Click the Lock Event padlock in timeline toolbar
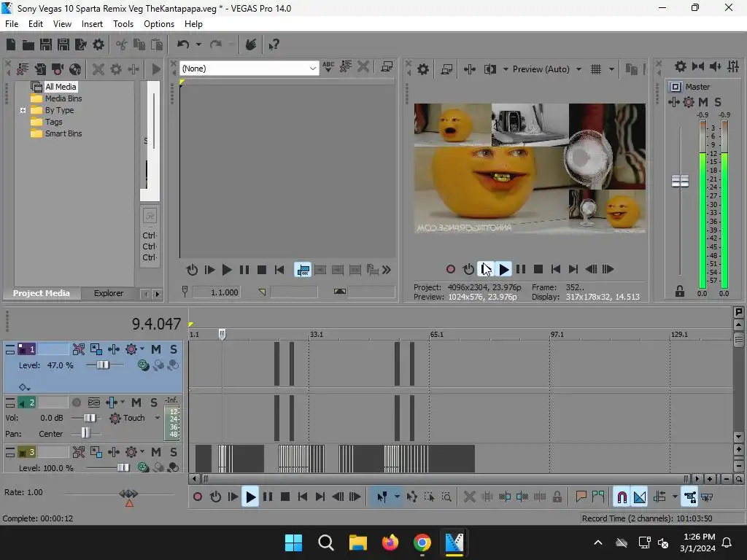Image resolution: width=747 pixels, height=560 pixels. pos(557,497)
